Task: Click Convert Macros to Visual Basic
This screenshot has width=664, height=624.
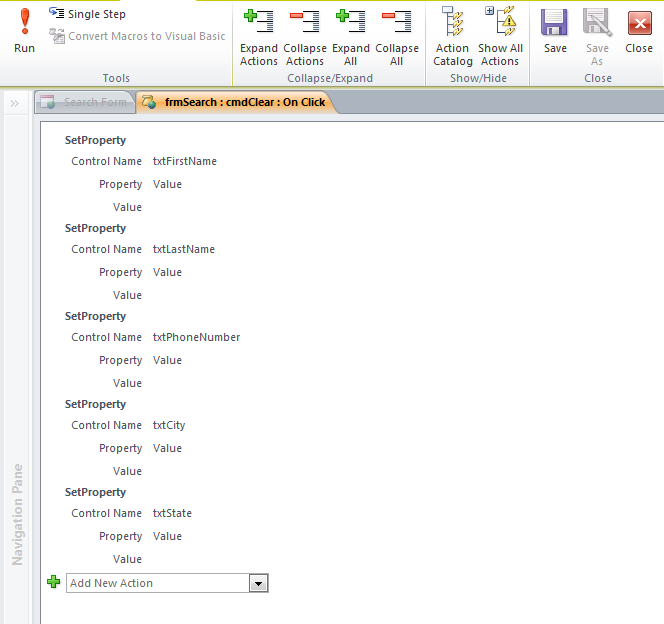Action: click(137, 36)
